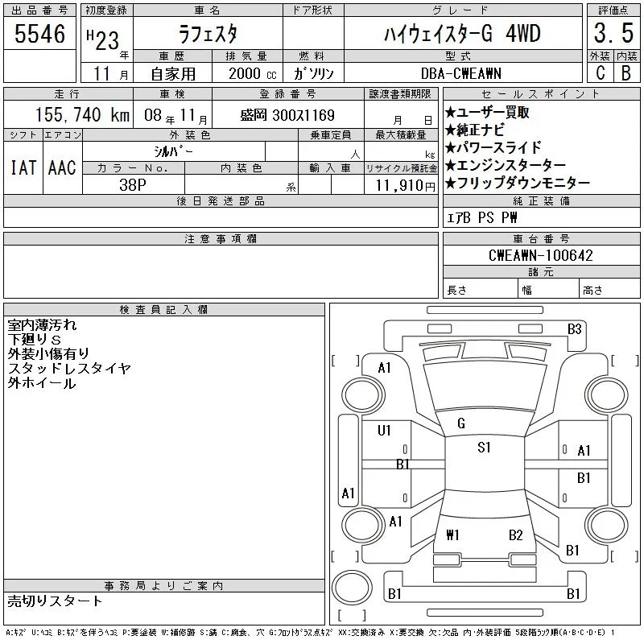The height and width of the screenshot is (644, 644).
Task: Click the vehicle history value 自家用
Action: tap(173, 74)
